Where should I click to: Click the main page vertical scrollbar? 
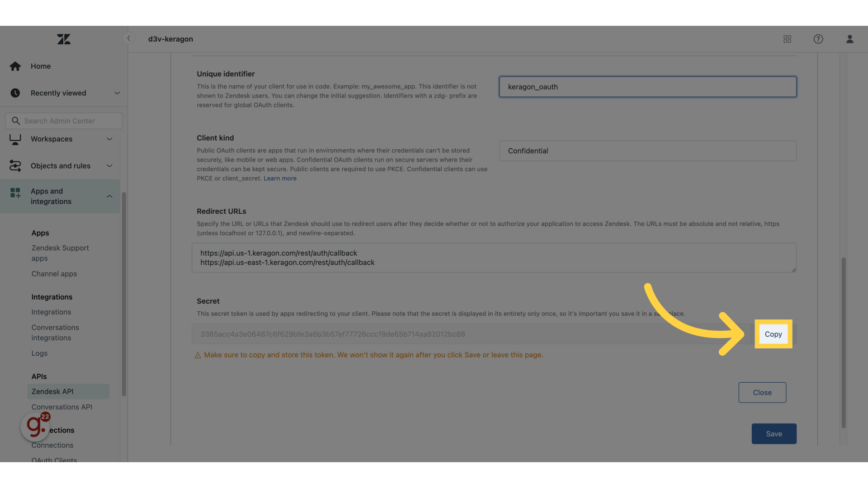(843, 343)
